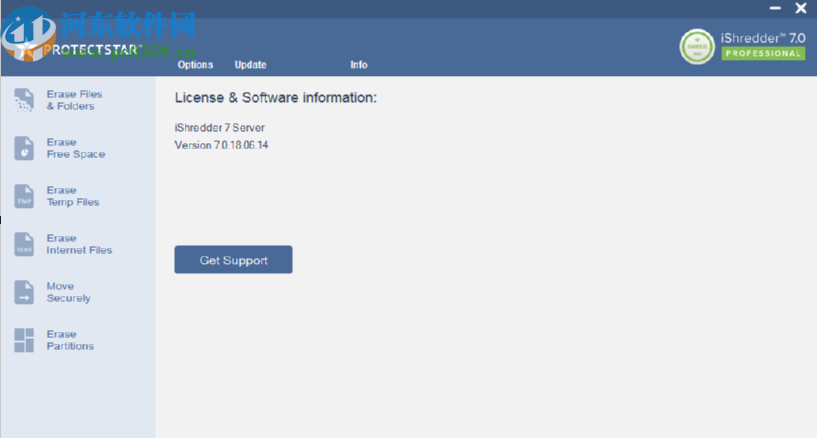Select Erase Temp Files label
This screenshot has width=817, height=438.
pyautogui.click(x=72, y=196)
